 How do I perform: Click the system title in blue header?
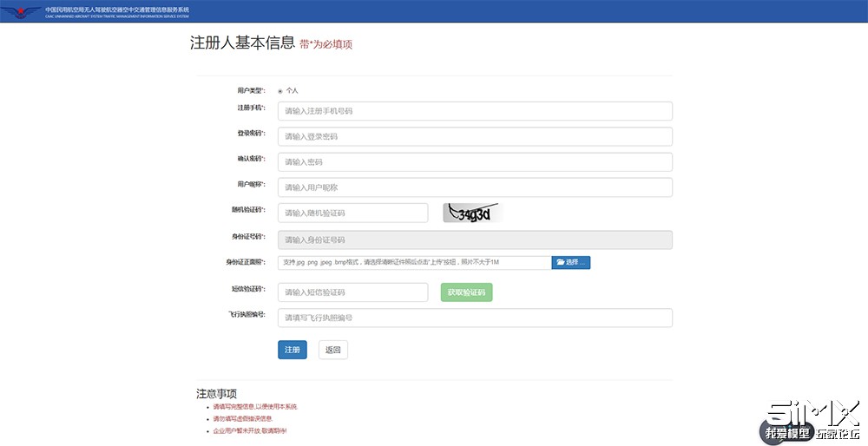tap(117, 11)
